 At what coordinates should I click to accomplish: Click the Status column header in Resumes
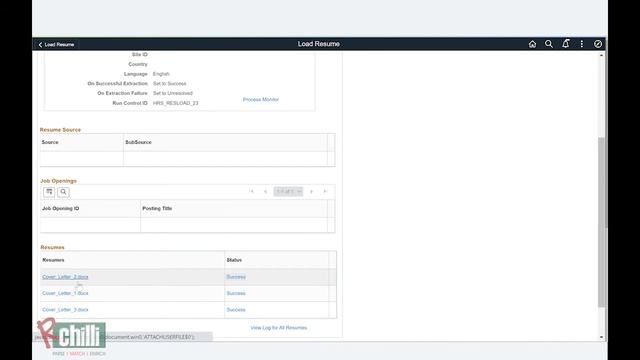[234, 260]
